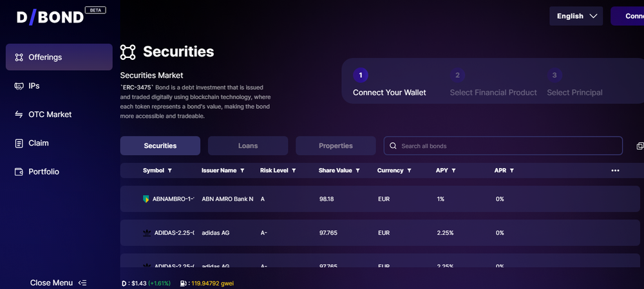Open the three-dots column options menu
This screenshot has height=289, width=644.
tap(615, 171)
